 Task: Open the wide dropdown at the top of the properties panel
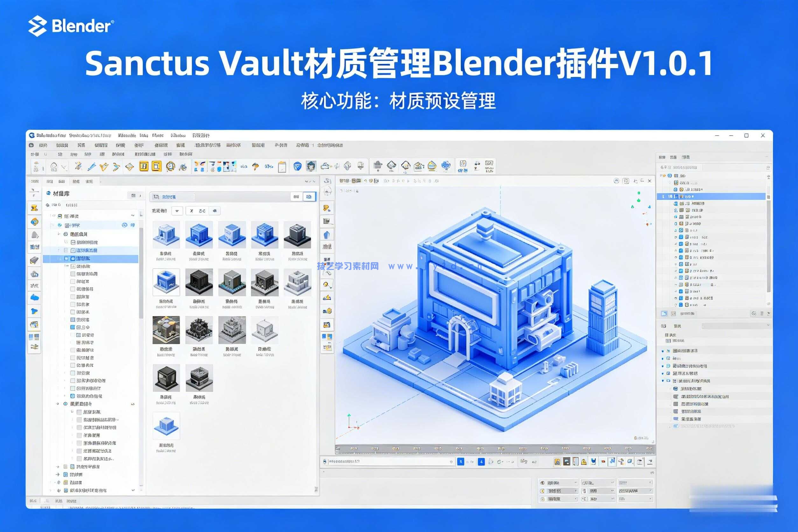(736, 325)
